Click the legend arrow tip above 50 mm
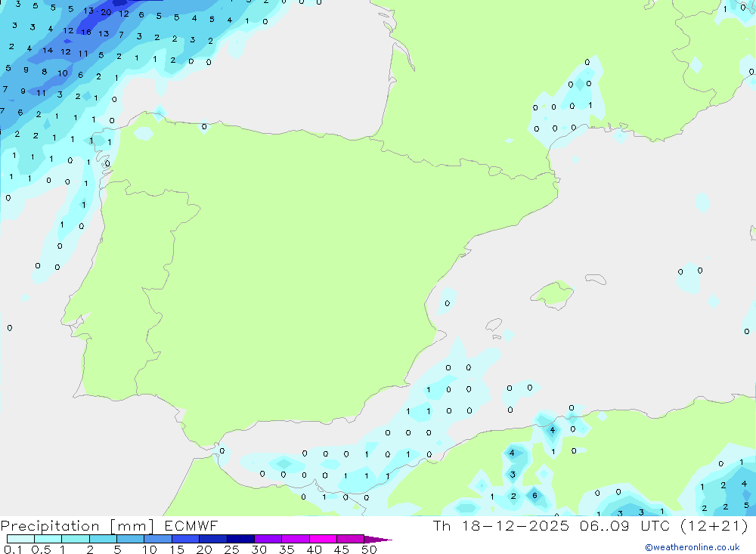This screenshot has height=554, width=756. pyautogui.click(x=378, y=540)
